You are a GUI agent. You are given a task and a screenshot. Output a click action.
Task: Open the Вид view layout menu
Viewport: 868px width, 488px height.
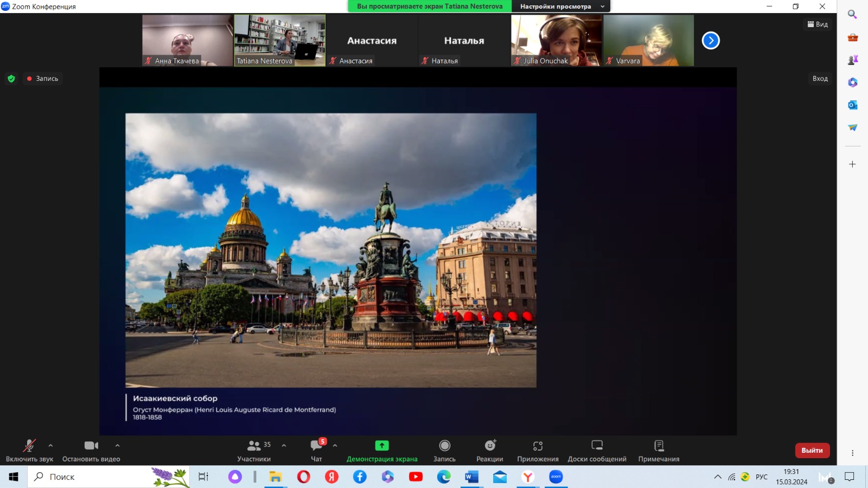(x=818, y=24)
